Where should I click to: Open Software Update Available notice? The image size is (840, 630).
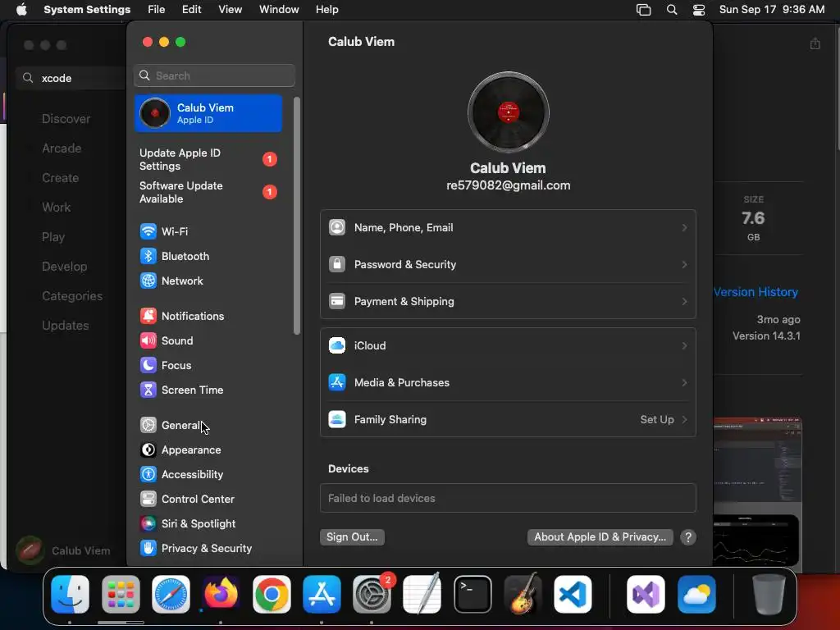209,192
